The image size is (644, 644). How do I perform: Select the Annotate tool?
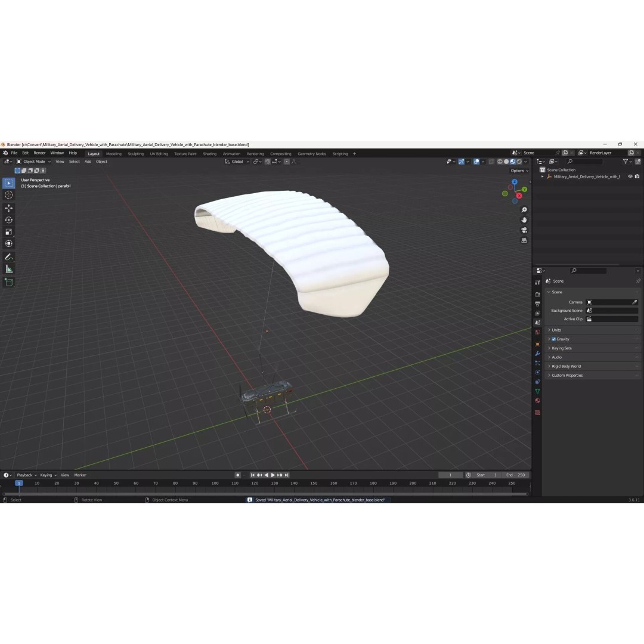click(x=8, y=257)
